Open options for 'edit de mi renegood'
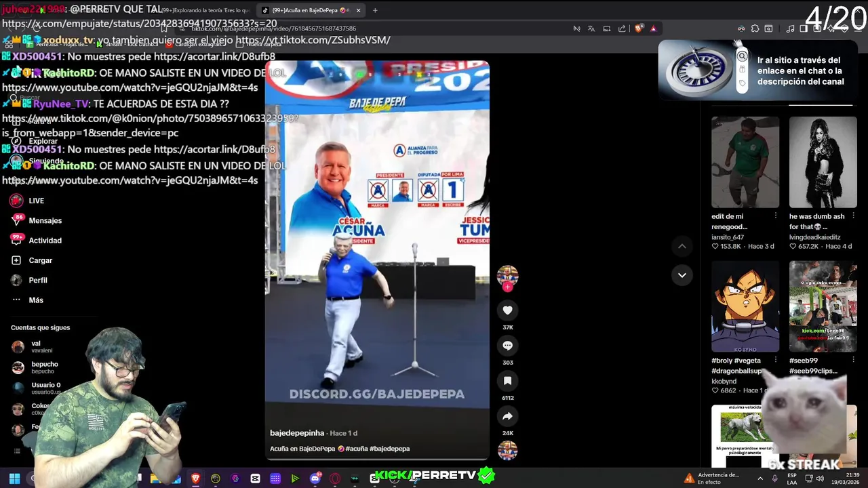The image size is (868, 488). pos(775,216)
